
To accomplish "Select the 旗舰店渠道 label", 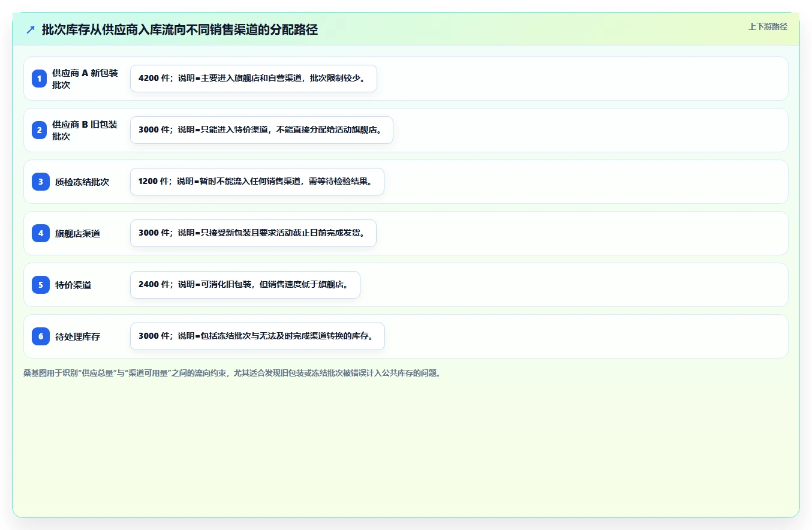I will click(77, 233).
